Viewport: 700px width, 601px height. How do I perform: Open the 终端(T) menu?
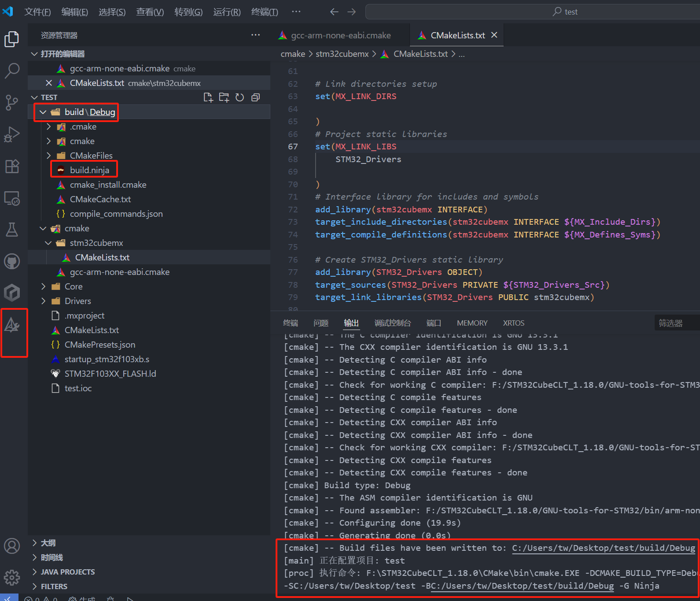[x=265, y=12]
